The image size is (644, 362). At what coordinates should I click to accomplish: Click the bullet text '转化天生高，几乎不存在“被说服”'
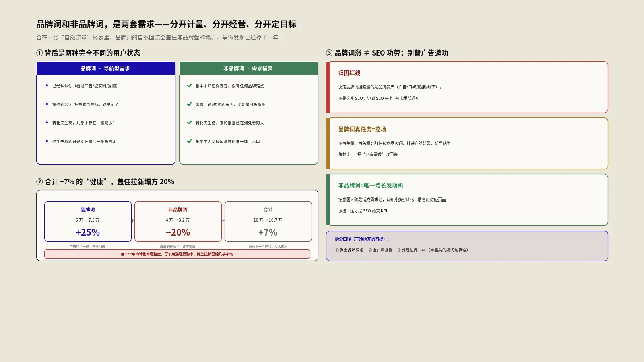pyautogui.click(x=83, y=123)
